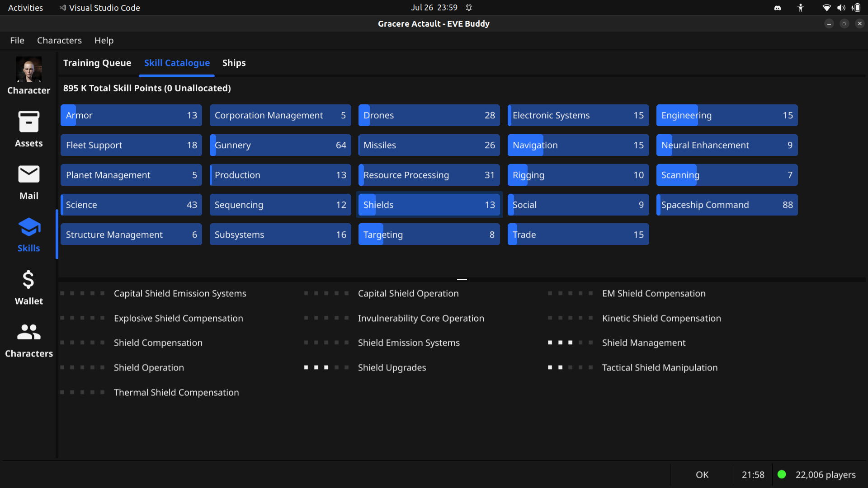
Task: Open the Wallet dollar icon
Action: coord(28,280)
